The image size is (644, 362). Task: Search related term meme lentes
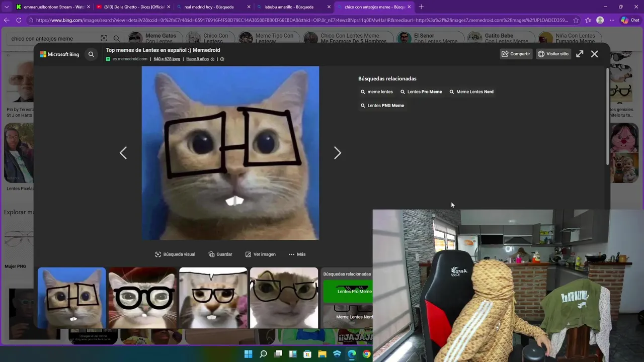(377, 92)
